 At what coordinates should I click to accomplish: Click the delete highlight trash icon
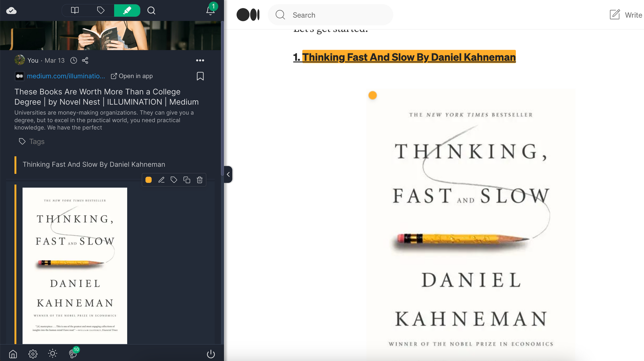click(200, 180)
